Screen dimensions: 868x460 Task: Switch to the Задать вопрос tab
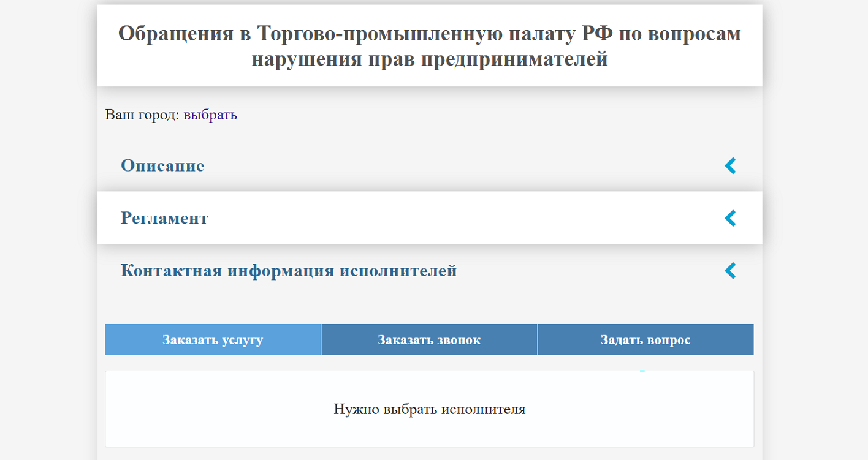(x=645, y=340)
